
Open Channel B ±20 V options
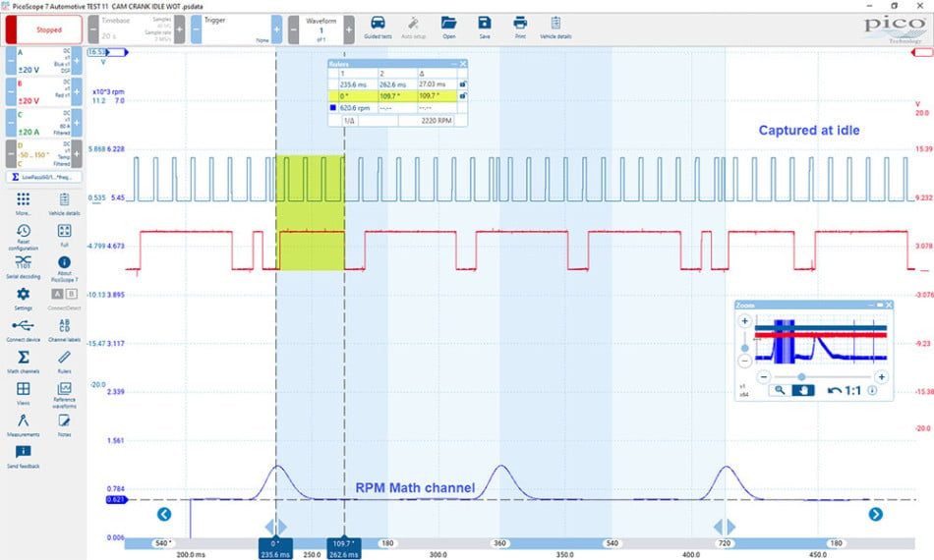44,91
